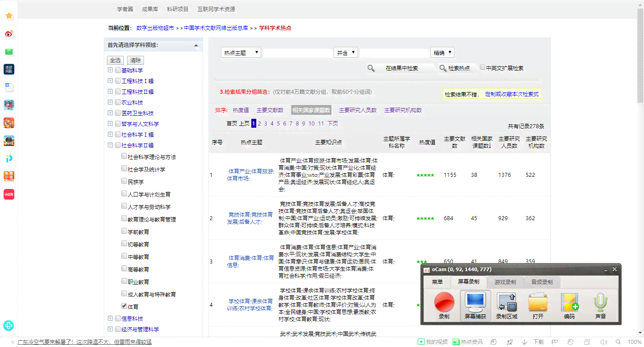Check the 信息科技 checkbox
This screenshot has height=347, width=644.
118,318
